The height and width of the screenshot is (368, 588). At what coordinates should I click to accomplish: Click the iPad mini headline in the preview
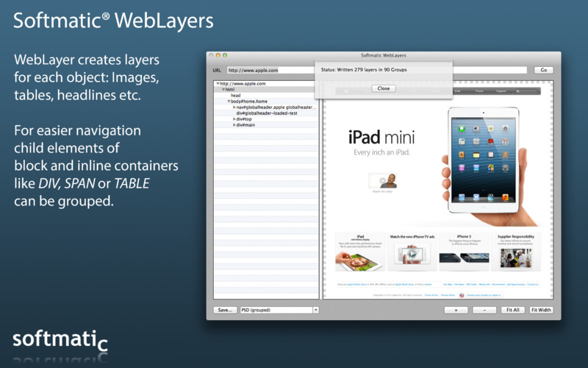pos(381,137)
